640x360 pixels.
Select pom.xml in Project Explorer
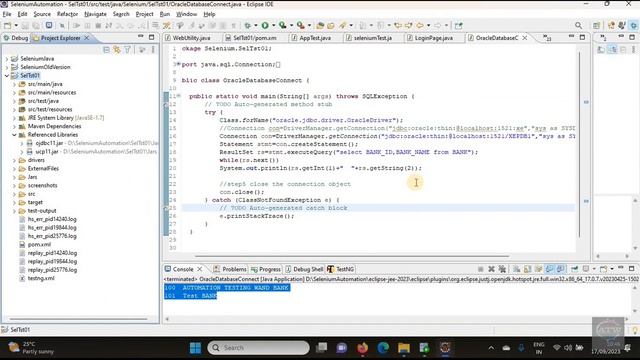39,244
